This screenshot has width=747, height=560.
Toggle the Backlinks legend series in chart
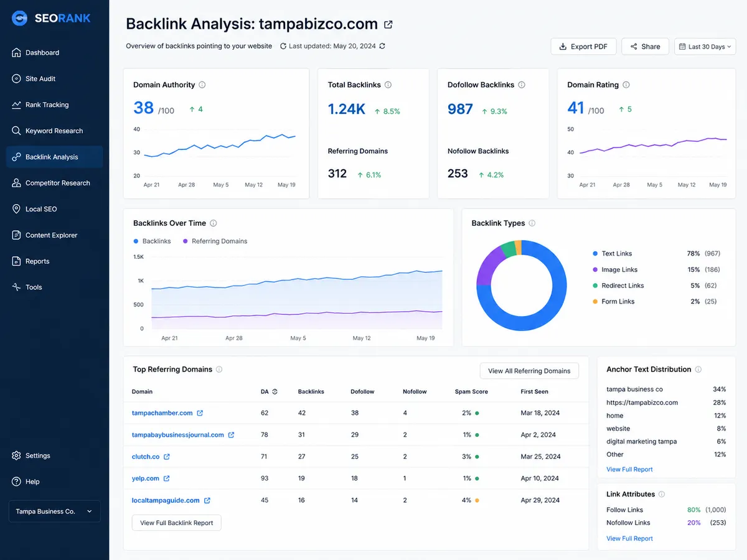tap(152, 241)
